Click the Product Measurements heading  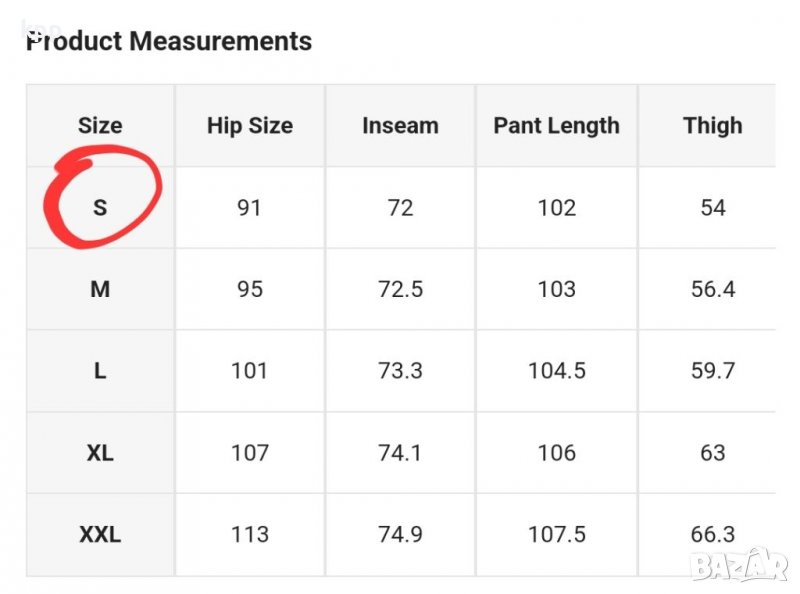169,41
